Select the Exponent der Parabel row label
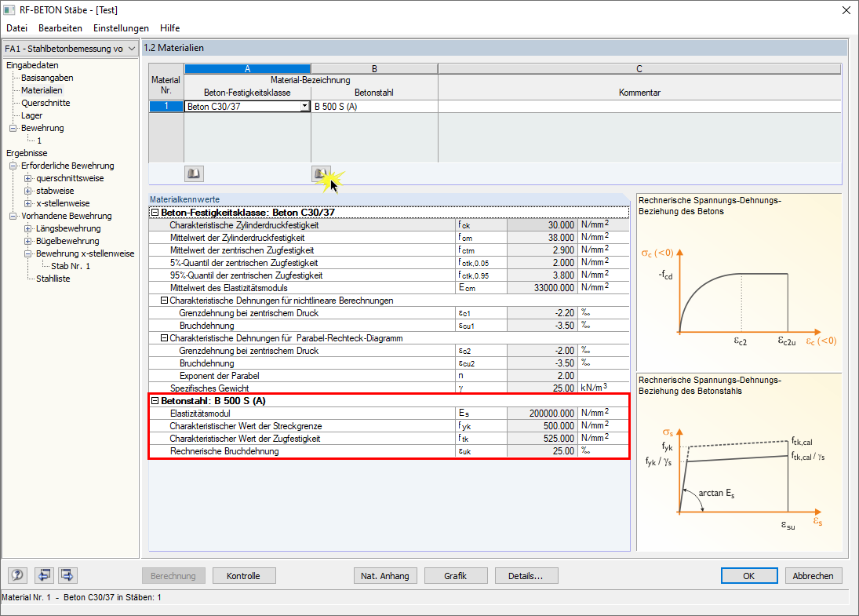The width and height of the screenshot is (859, 616). (x=219, y=376)
